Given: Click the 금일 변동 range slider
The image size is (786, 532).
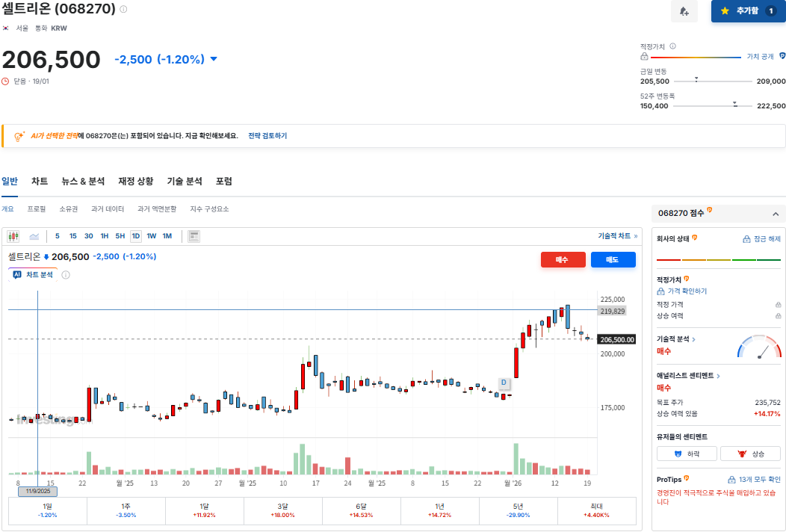Looking at the screenshot, I should (x=713, y=81).
